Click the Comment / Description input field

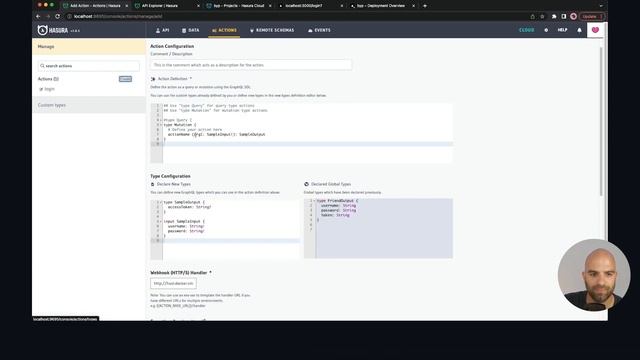251,65
